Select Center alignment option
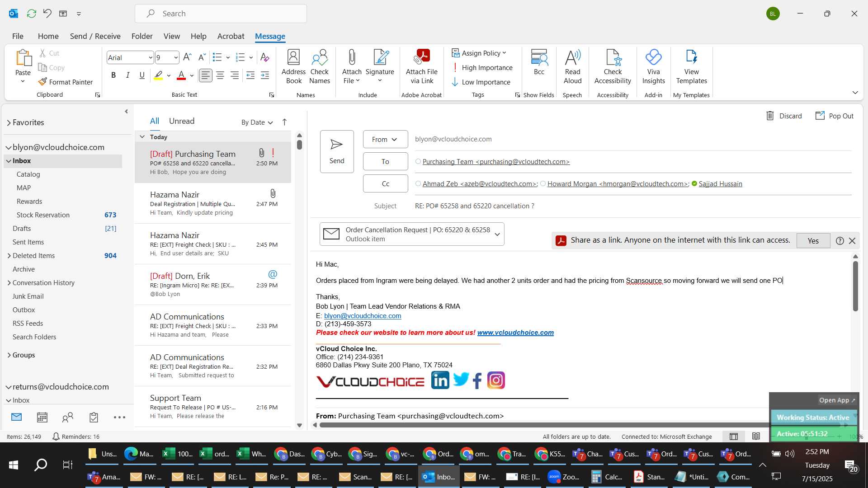 (220, 75)
